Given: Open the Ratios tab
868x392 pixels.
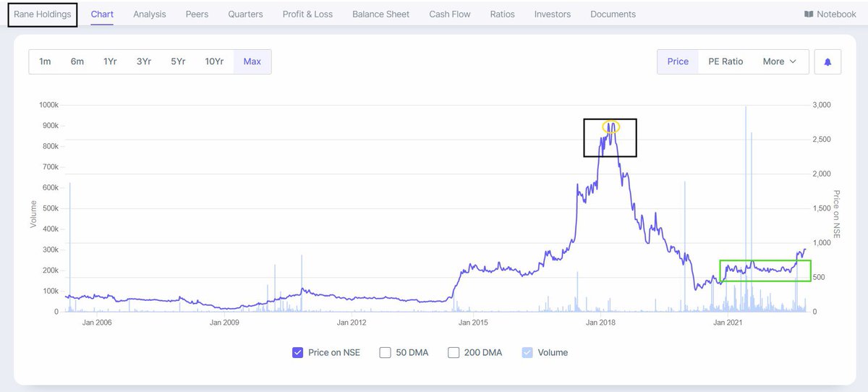Looking at the screenshot, I should pyautogui.click(x=503, y=14).
